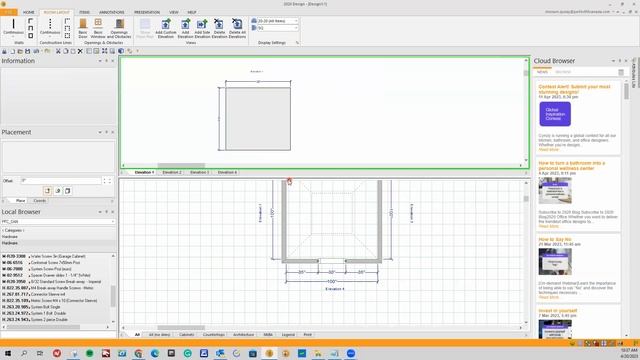The width and height of the screenshot is (640, 360).
Task: Open Chrome from the taskbar
Action: coord(138,353)
